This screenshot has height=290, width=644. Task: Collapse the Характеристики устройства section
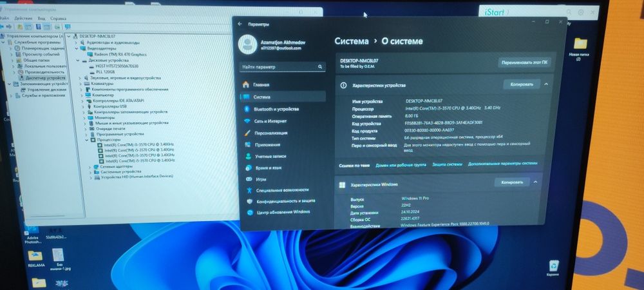point(546,84)
